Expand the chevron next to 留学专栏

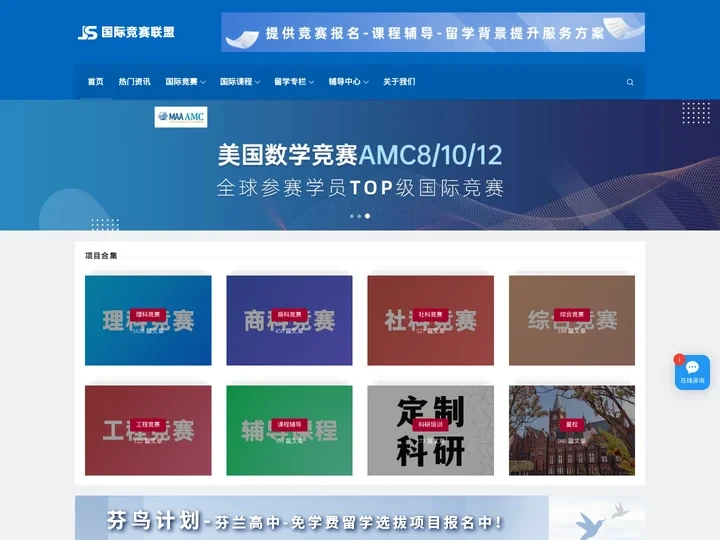pos(311,82)
